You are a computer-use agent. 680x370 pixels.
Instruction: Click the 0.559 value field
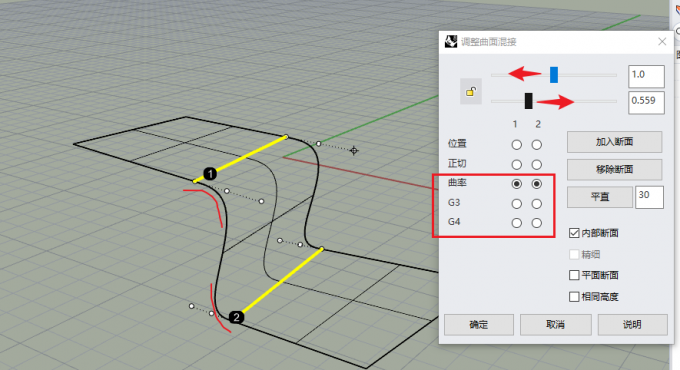[646, 102]
